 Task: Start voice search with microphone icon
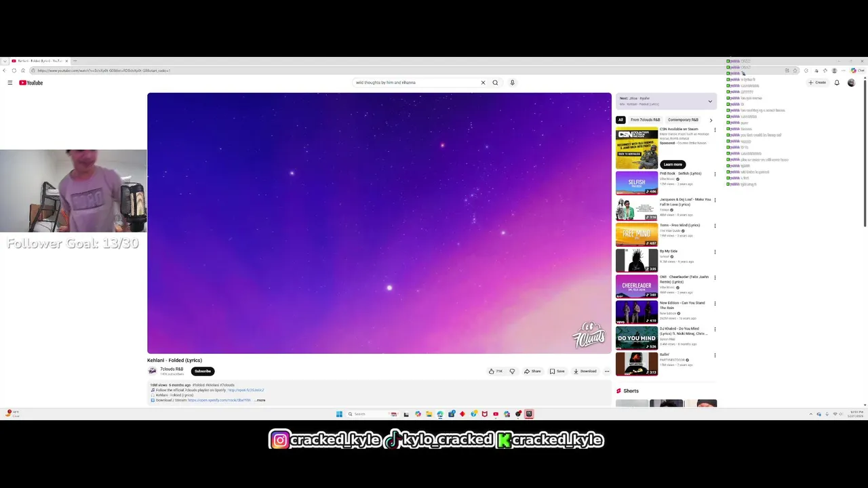pyautogui.click(x=512, y=83)
